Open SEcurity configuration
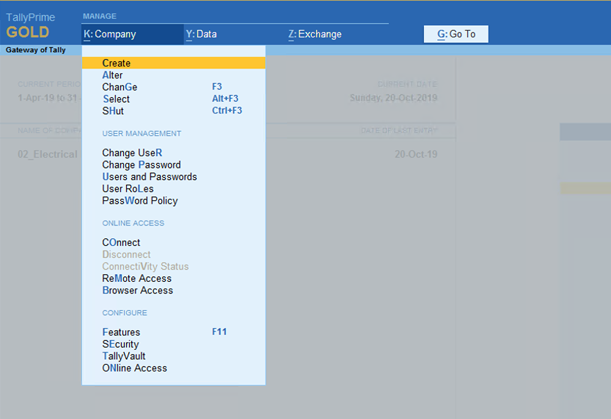The image size is (611, 419). 121,344
